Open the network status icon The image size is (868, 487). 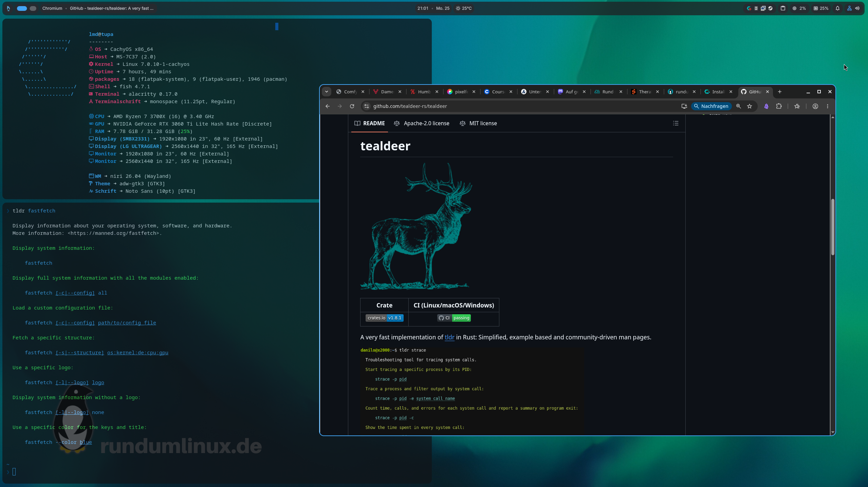849,8
